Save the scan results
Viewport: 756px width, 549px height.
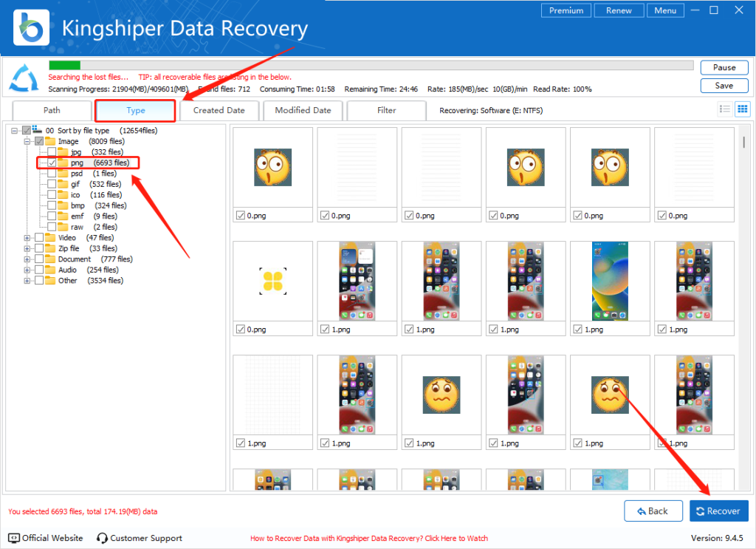click(724, 86)
